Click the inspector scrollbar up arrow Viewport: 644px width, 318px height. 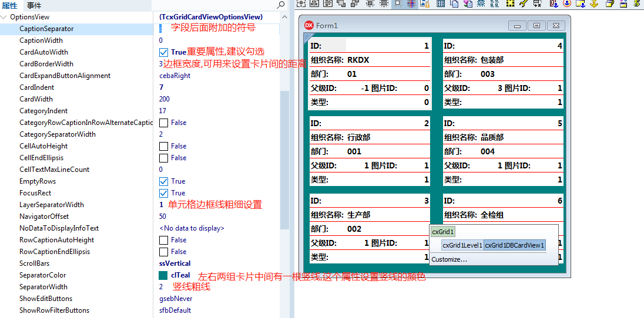pyautogui.click(x=284, y=17)
